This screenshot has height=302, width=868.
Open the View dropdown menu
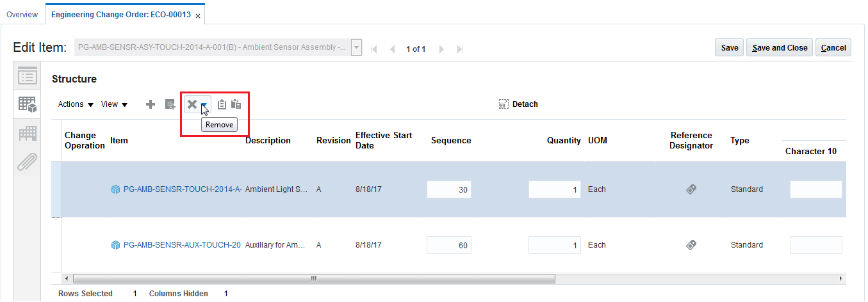tap(114, 104)
